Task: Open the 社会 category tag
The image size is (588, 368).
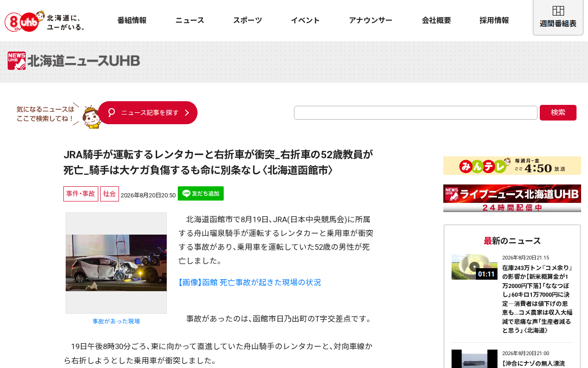Action: (109, 194)
